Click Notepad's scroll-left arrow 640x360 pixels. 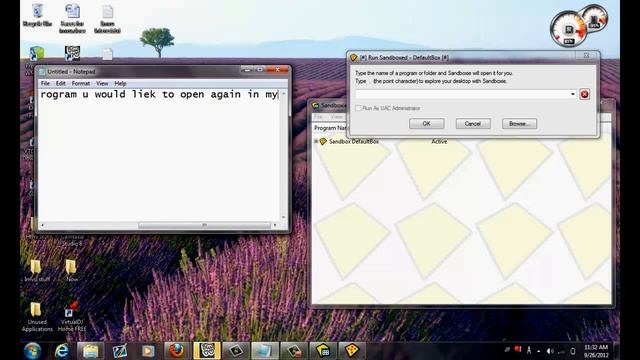tap(42, 225)
